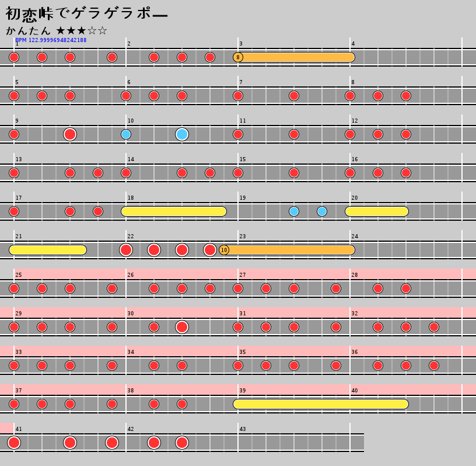Select the yellow drumroll starting in measure 39
Image resolution: width=476 pixels, height=466 pixels.
(321, 404)
